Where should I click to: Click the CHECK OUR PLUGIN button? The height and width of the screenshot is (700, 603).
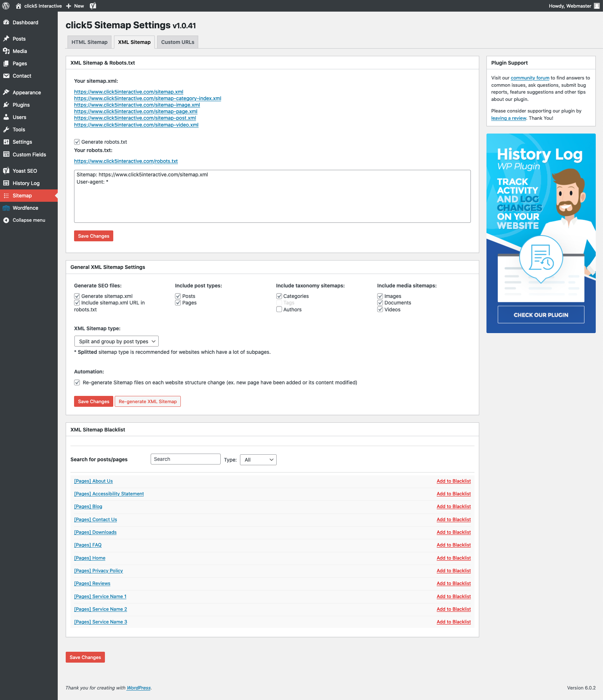click(x=541, y=315)
